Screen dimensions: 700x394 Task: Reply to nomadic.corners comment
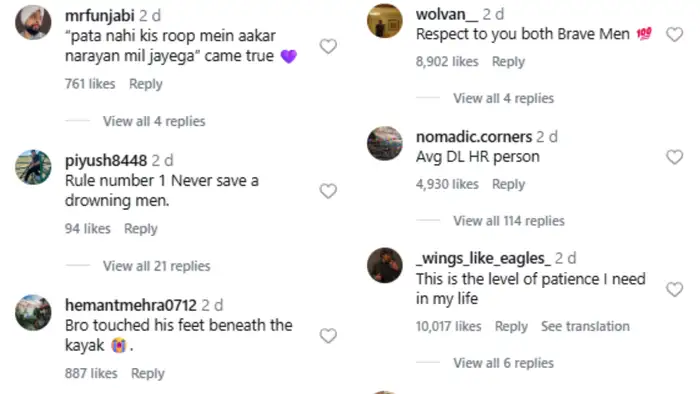[508, 184]
